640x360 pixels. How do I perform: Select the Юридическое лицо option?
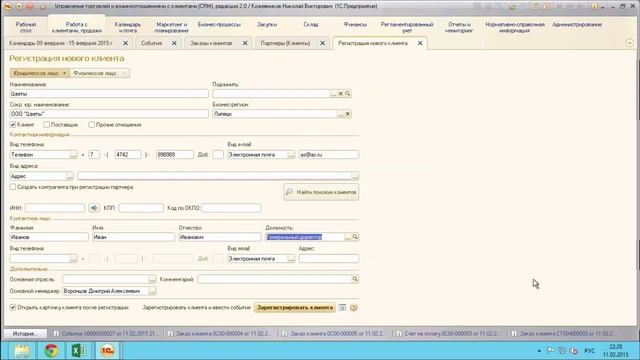point(40,73)
